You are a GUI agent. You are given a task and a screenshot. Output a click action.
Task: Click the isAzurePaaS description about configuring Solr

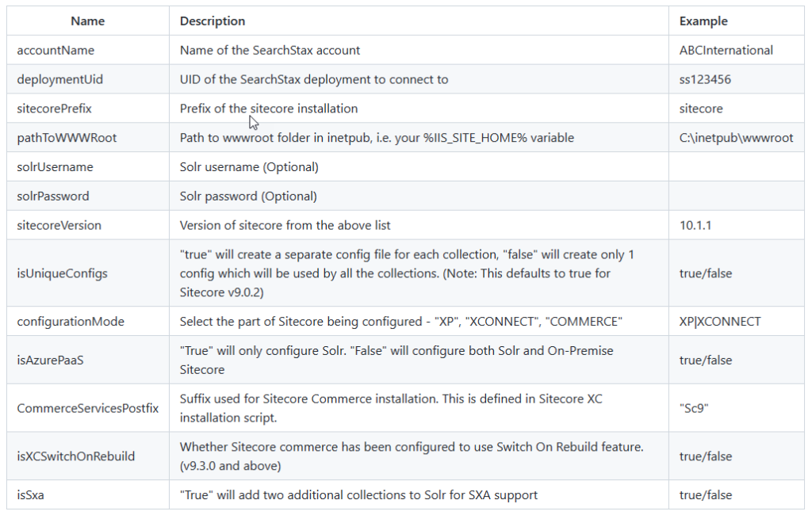point(396,360)
